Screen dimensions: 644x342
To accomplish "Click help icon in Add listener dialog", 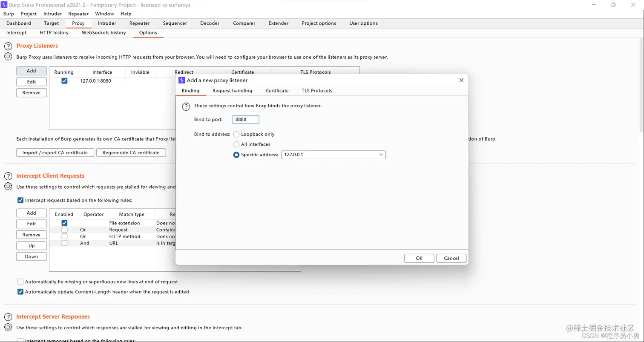I will pos(186,106).
